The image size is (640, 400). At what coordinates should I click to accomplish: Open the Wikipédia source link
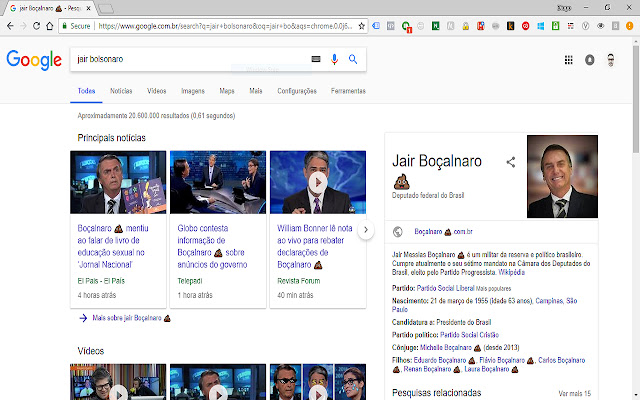click(x=511, y=272)
